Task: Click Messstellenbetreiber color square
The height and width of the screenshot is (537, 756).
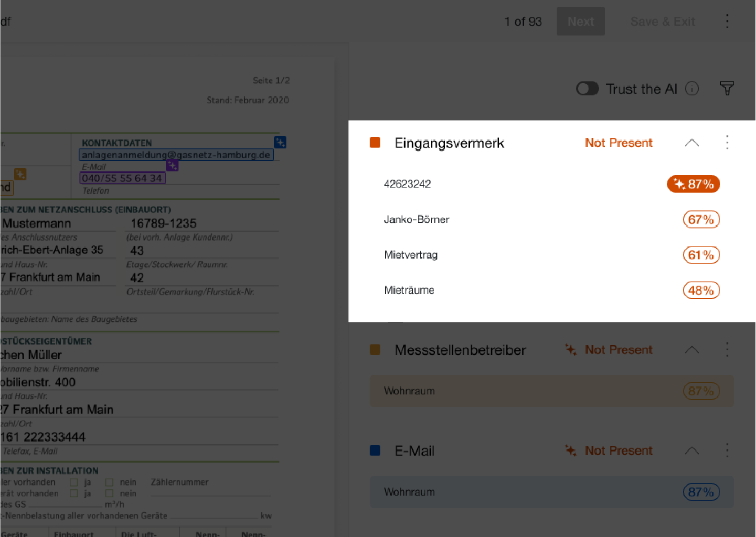Action: click(x=375, y=350)
